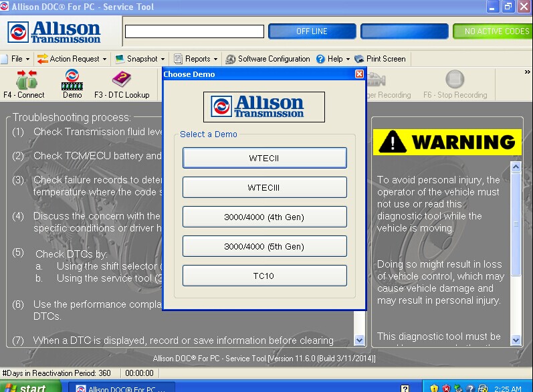
Task: Open the Demo toolbar icon
Action: [72, 80]
